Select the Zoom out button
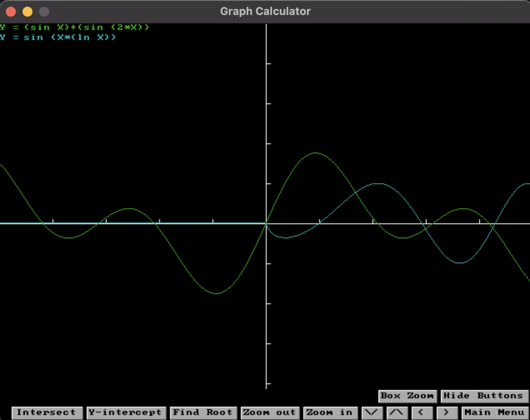The height and width of the screenshot is (420, 530). [x=270, y=413]
